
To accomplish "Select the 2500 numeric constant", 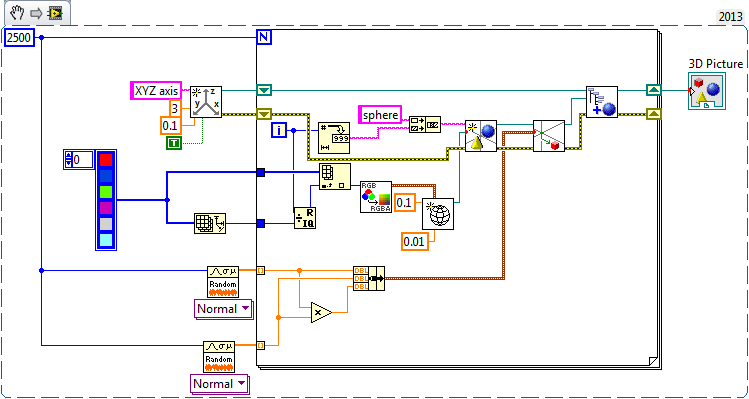I will [20, 38].
